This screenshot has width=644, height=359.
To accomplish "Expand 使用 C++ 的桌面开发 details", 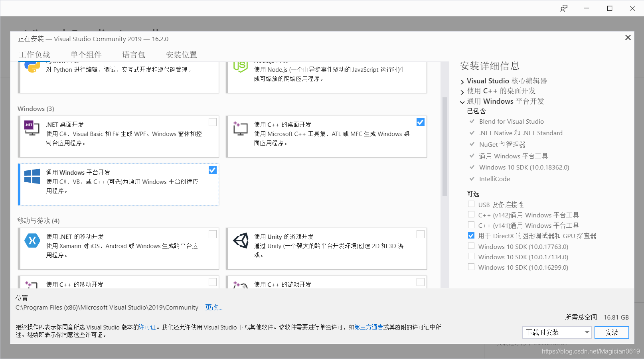I will click(x=462, y=92).
